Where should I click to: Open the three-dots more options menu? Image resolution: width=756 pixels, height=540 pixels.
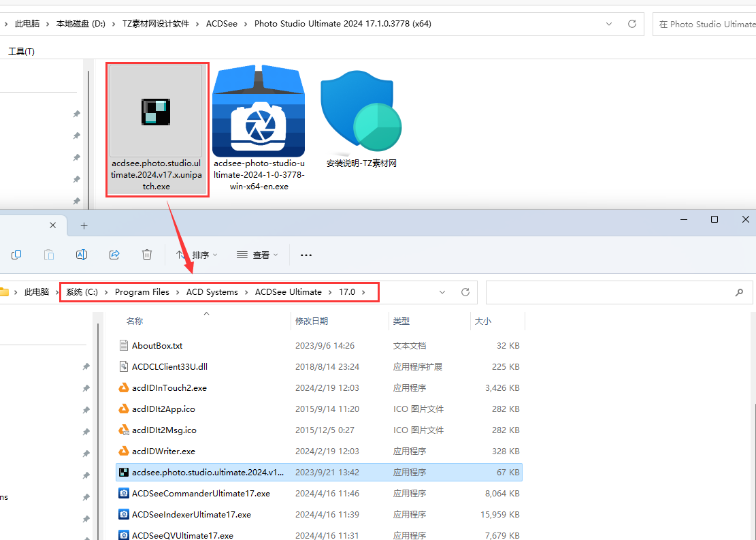coord(306,255)
